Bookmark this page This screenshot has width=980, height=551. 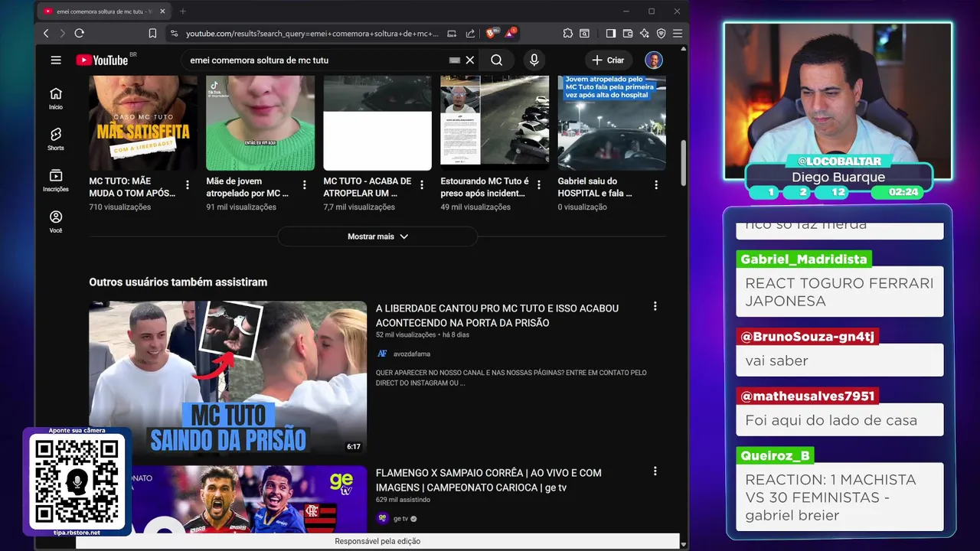(152, 34)
